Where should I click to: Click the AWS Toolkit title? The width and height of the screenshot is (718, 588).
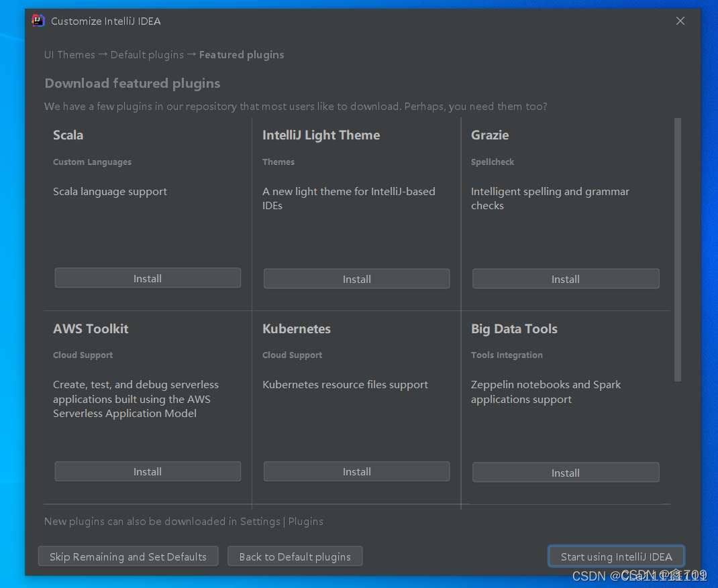tap(91, 329)
